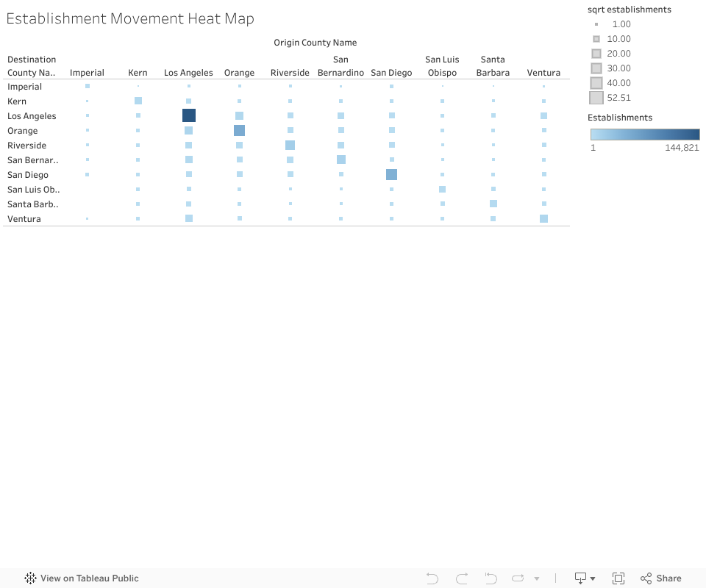Click the Orange origin to Los Angeles mark
This screenshot has height=588, width=706.
[x=240, y=115]
